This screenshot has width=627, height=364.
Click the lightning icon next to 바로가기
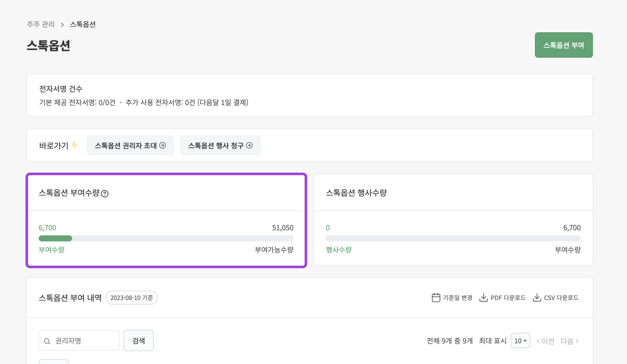click(74, 145)
